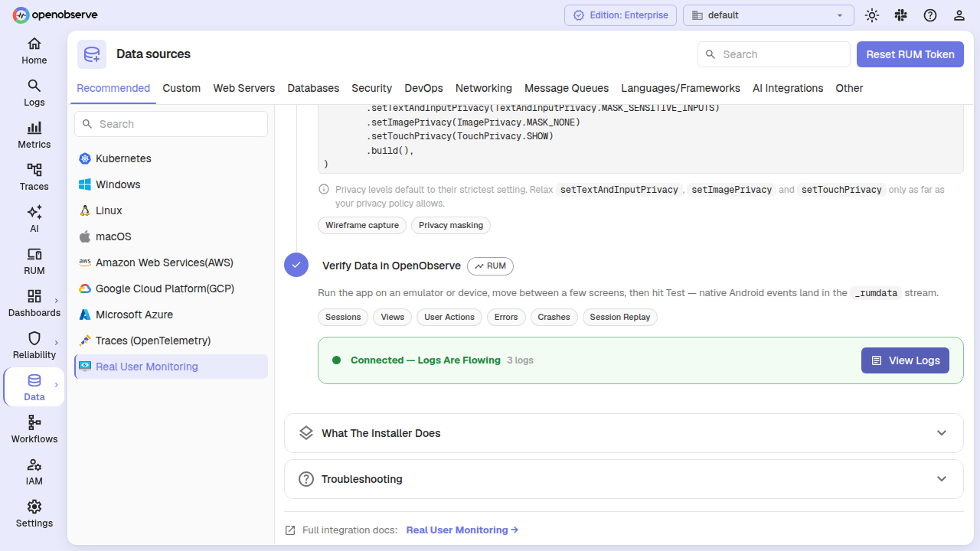This screenshot has height=551, width=980.
Task: Open IAM in the sidebar
Action: tap(34, 472)
